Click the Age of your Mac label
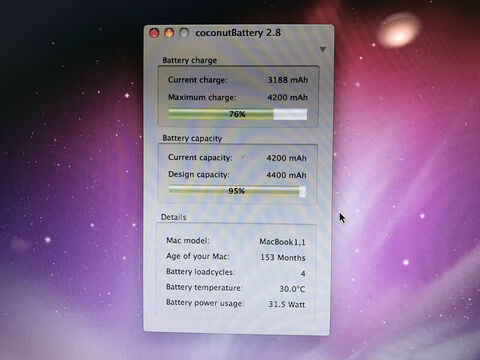 pos(198,256)
